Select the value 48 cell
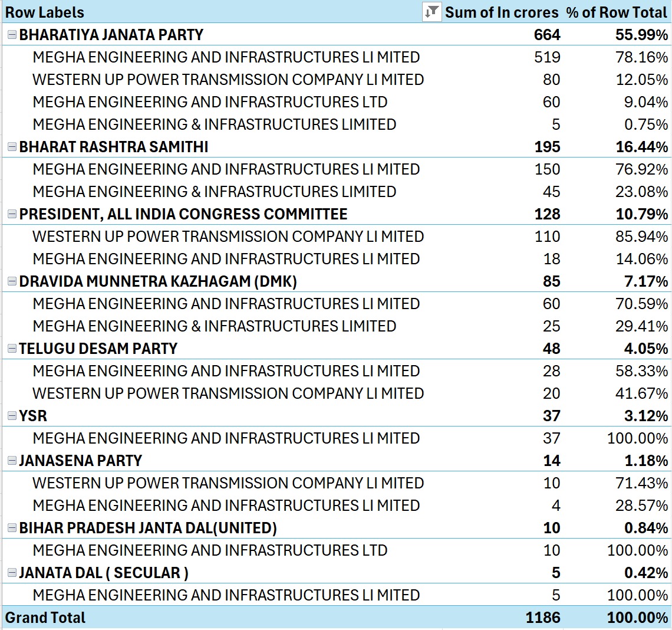The width and height of the screenshot is (672, 630). tap(552, 349)
